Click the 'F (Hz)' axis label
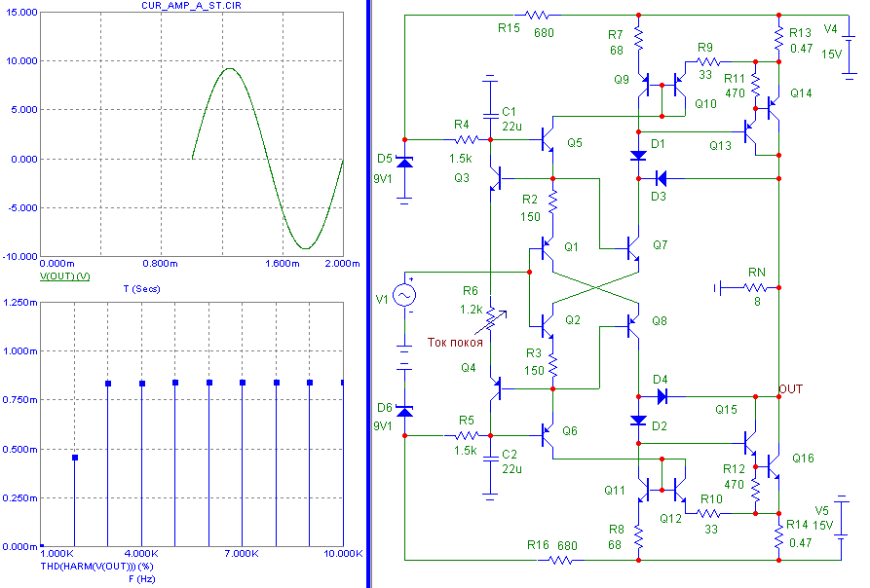This screenshot has height=588, width=870. click(x=142, y=579)
